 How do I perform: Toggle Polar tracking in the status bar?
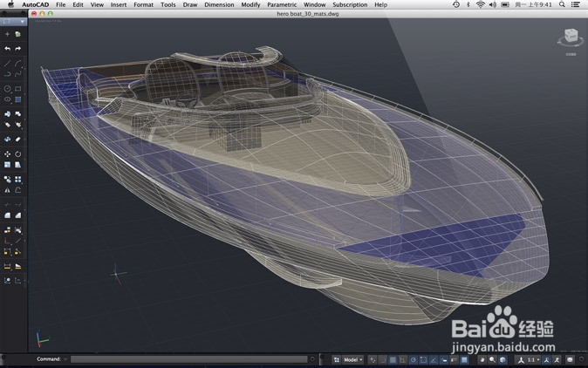pos(414,359)
